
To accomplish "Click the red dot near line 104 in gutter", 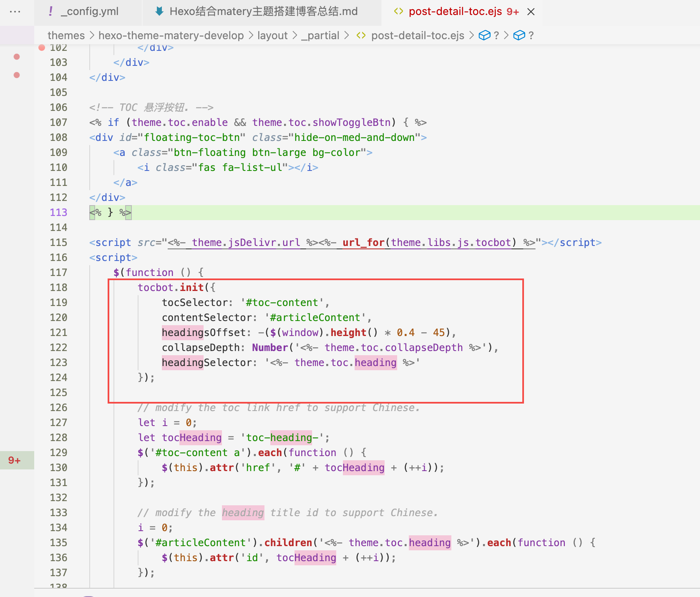I will point(17,75).
